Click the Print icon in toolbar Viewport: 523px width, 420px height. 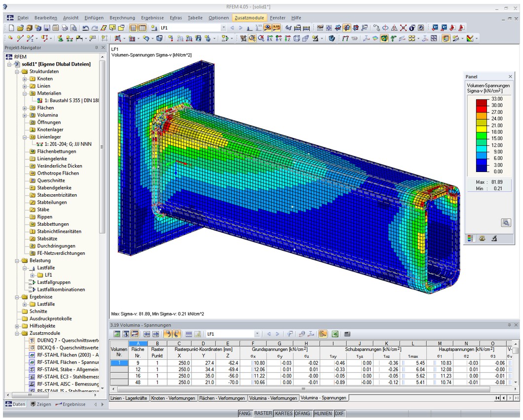(x=65, y=28)
